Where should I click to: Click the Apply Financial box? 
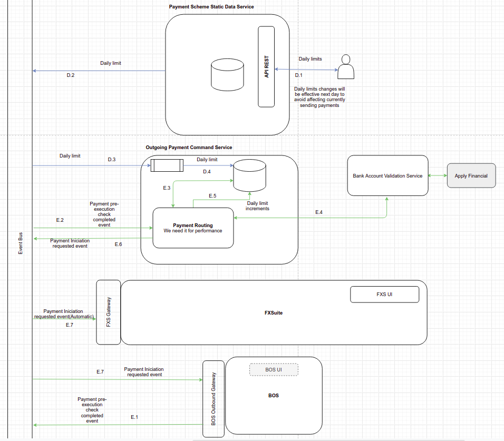[x=471, y=175]
